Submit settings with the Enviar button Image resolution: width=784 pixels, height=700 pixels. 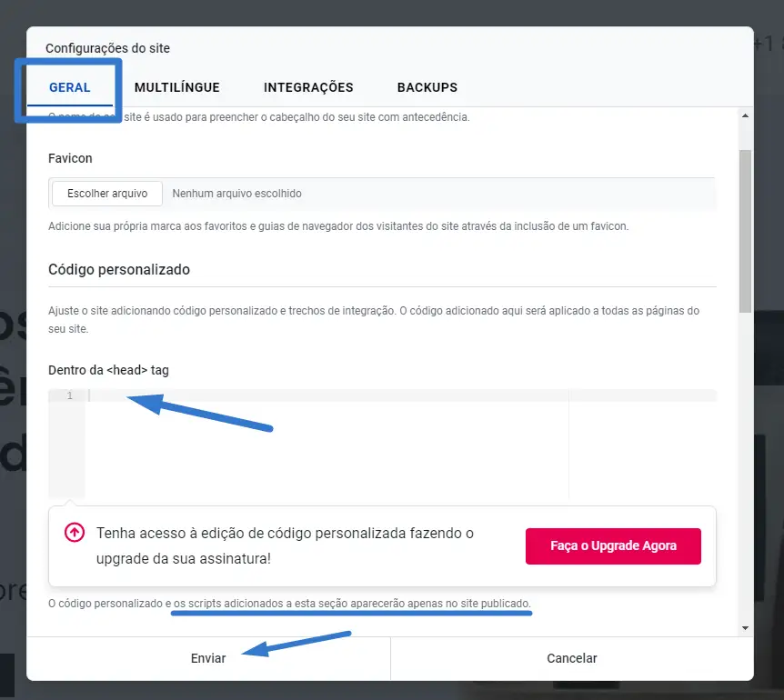click(208, 658)
